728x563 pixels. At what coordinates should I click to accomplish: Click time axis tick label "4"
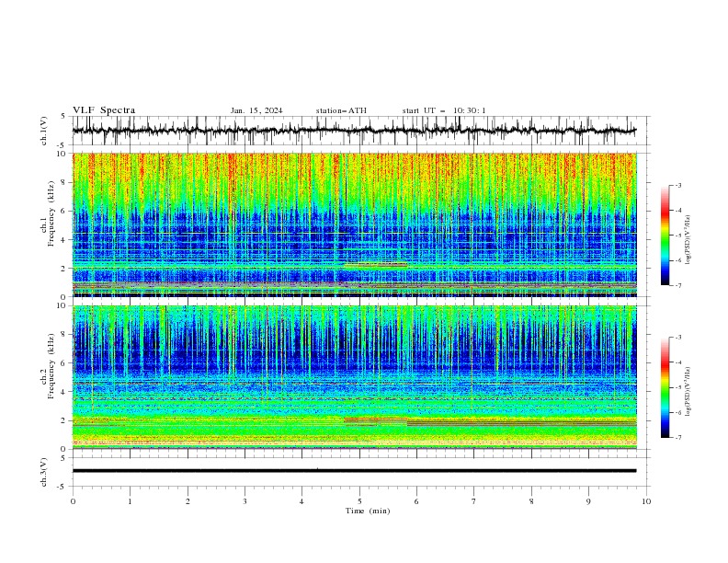pyautogui.click(x=301, y=501)
